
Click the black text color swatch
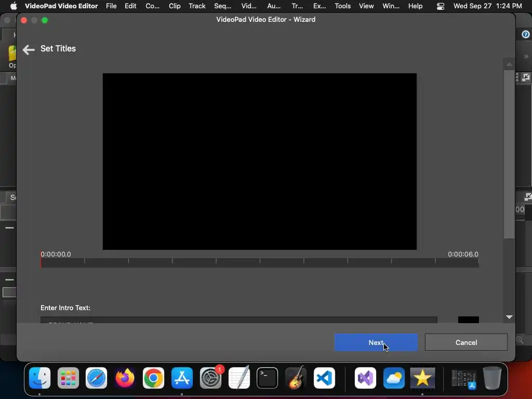click(x=468, y=320)
